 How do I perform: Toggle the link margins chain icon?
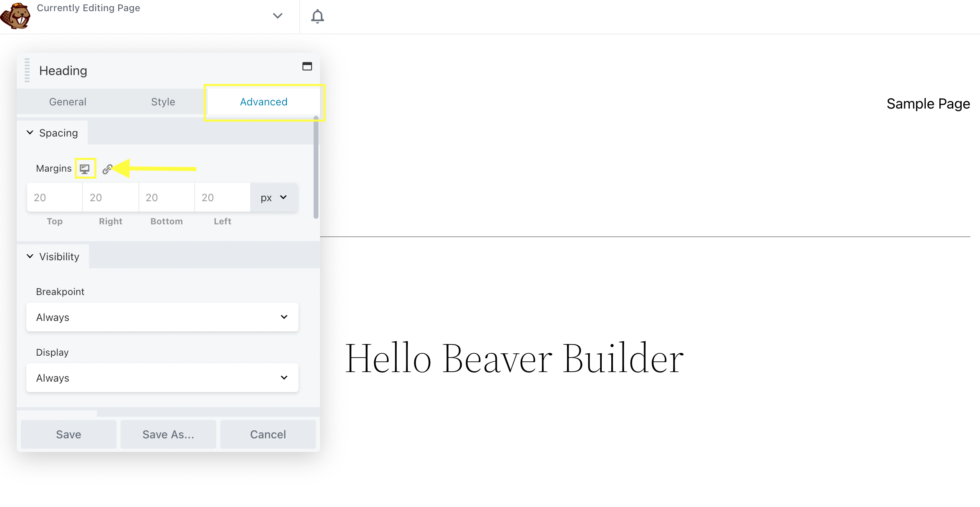click(x=107, y=169)
